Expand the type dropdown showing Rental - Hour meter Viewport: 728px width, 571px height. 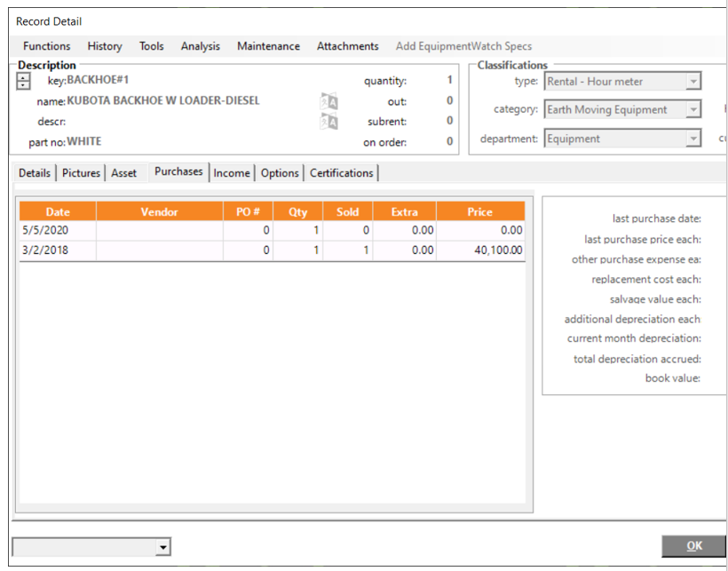tap(692, 82)
